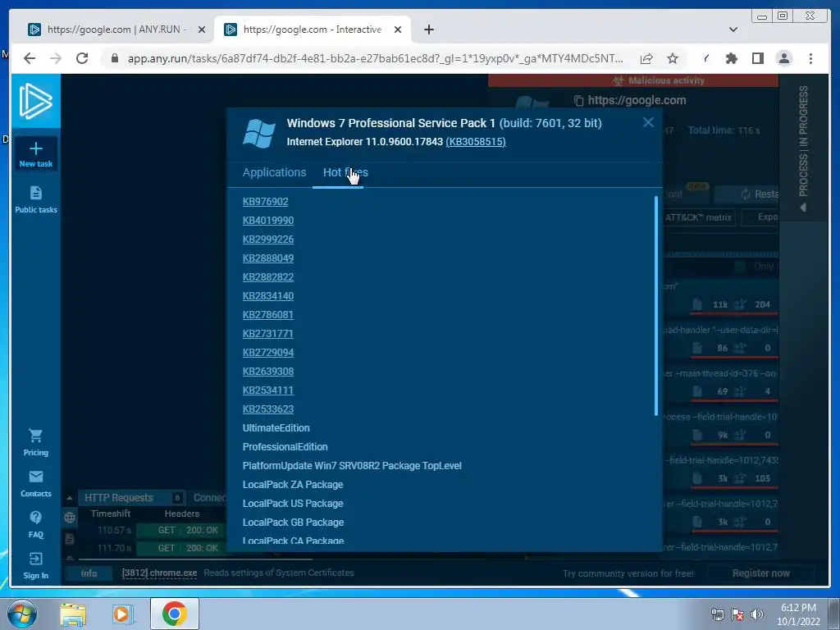
Task: Open the KB3058515 link
Action: (476, 141)
